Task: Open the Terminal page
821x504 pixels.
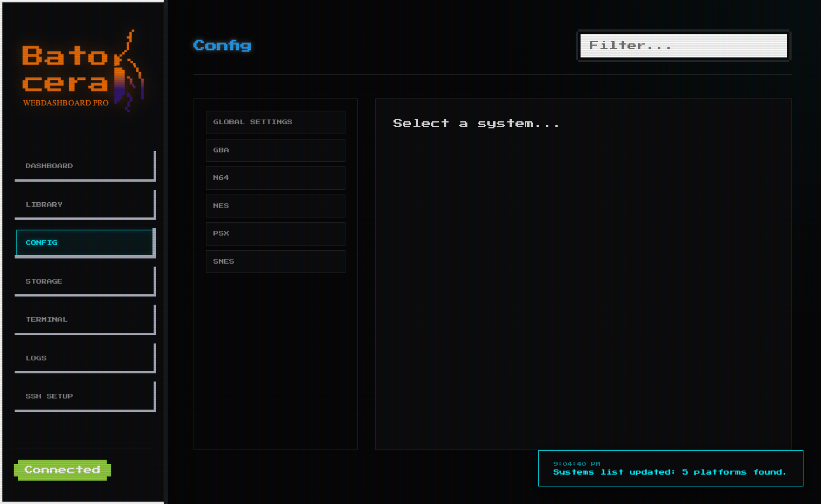Action: tap(85, 319)
